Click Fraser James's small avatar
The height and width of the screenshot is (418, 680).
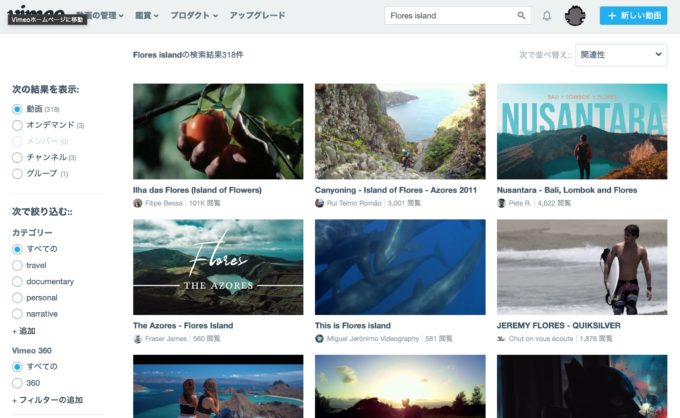[x=137, y=339]
